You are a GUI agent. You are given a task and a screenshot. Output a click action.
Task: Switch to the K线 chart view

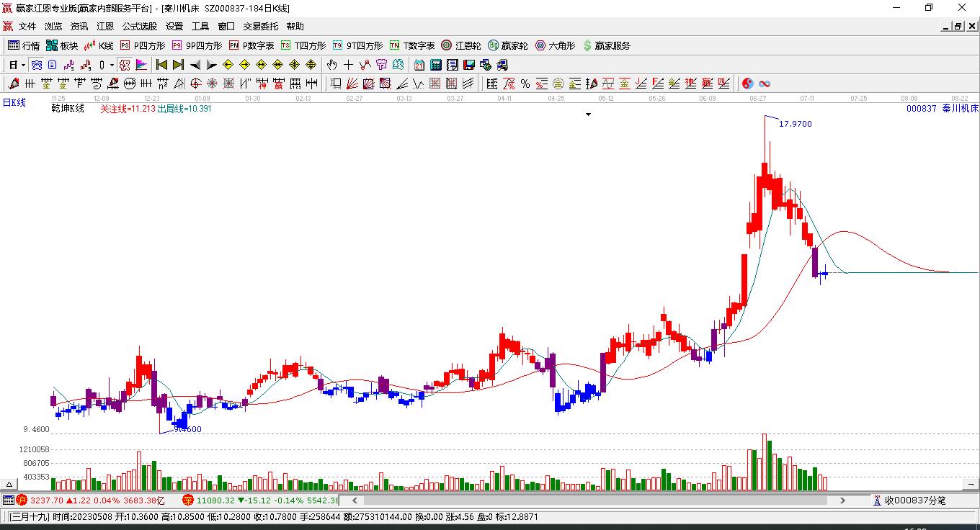pos(99,45)
